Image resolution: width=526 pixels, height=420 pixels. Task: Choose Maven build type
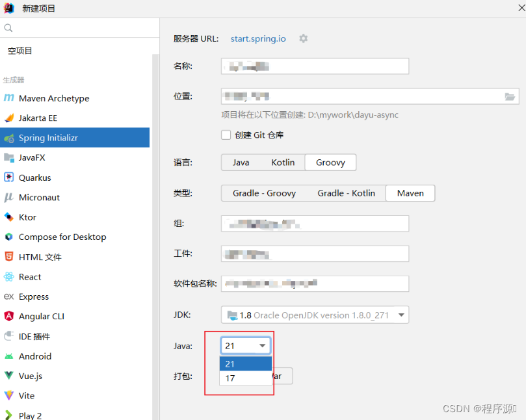tap(410, 193)
